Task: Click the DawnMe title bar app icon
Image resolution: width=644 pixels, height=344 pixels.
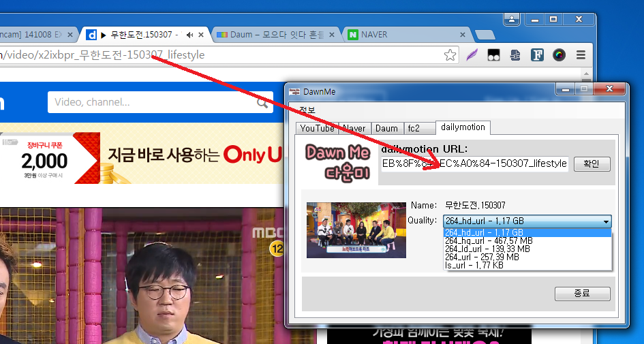Action: (x=294, y=91)
